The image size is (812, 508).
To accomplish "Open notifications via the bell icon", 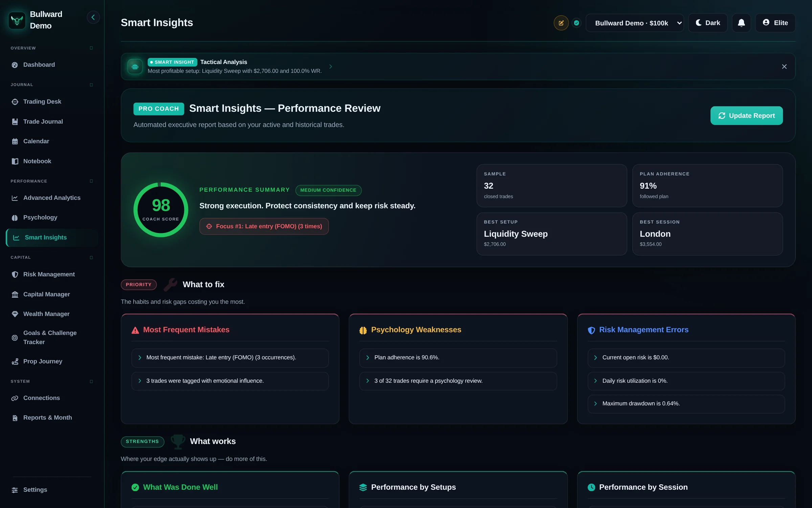I will click(741, 23).
